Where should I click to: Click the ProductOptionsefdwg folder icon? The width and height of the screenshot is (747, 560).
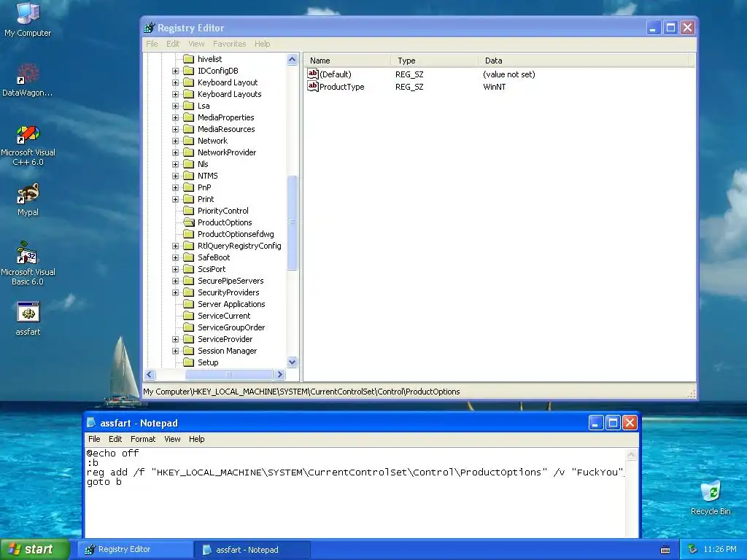coord(189,234)
